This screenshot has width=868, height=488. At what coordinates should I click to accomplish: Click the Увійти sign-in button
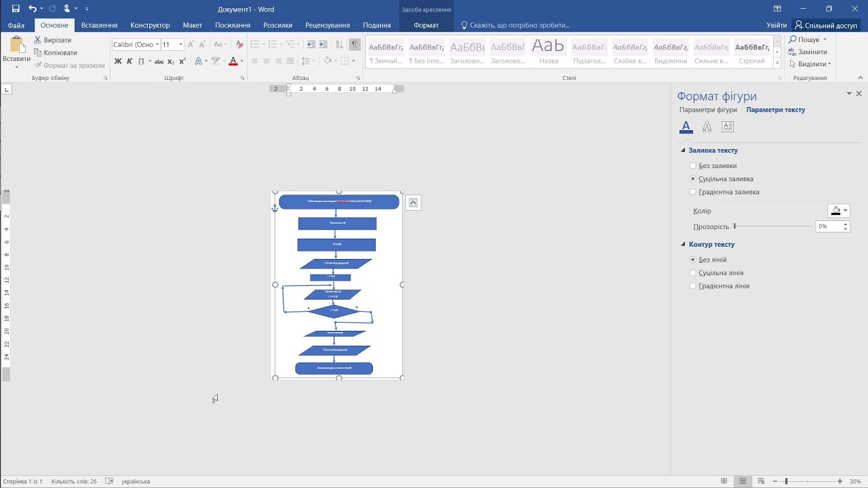(776, 25)
